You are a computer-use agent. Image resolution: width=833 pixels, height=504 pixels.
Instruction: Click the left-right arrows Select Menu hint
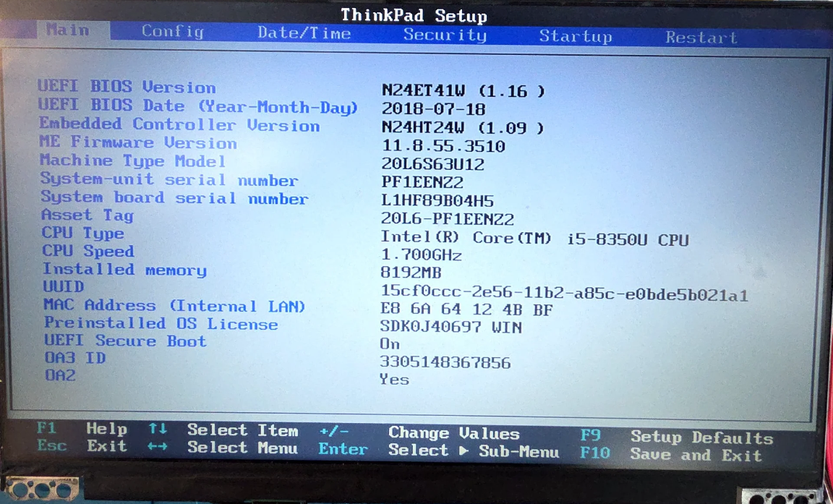click(x=223, y=448)
